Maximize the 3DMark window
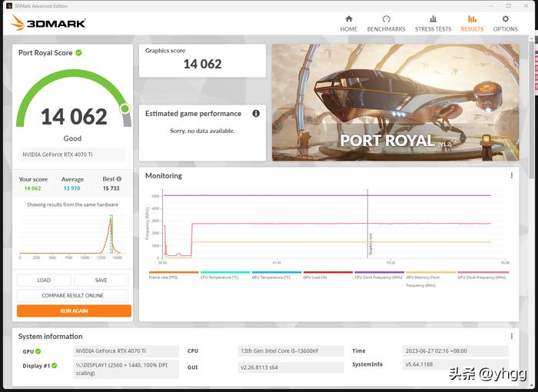The height and width of the screenshot is (392, 538). click(509, 6)
